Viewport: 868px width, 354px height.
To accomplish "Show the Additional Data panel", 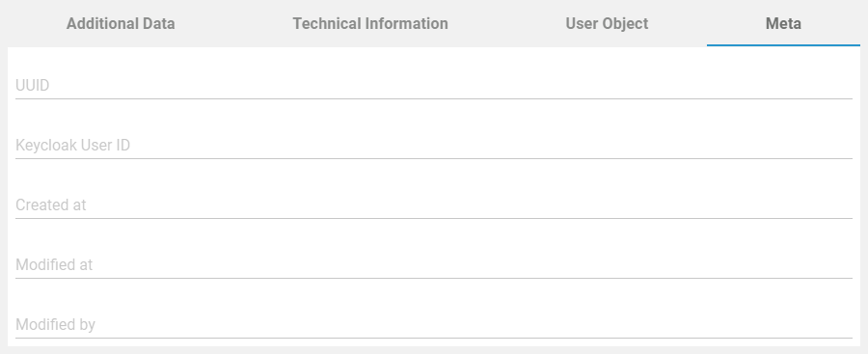I will point(121,24).
